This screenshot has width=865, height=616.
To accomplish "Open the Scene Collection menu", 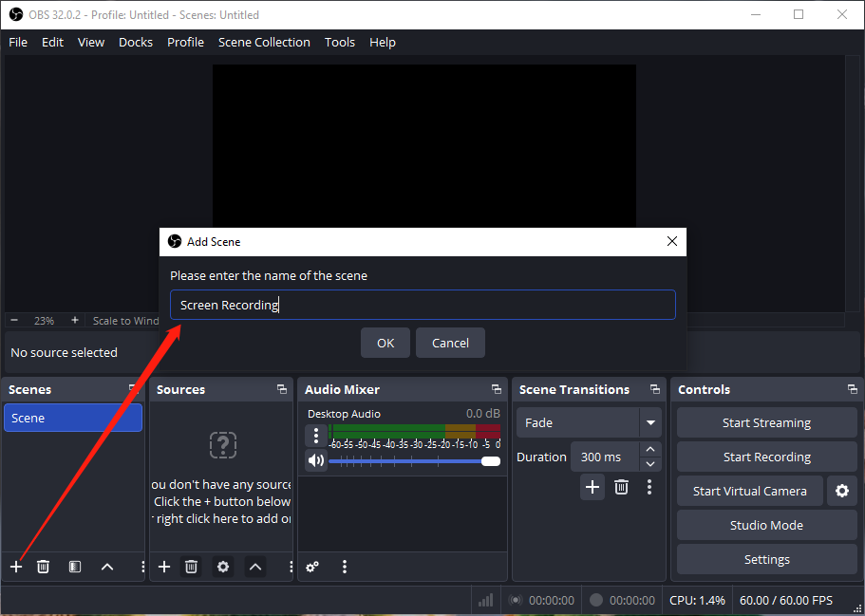I will pos(264,42).
